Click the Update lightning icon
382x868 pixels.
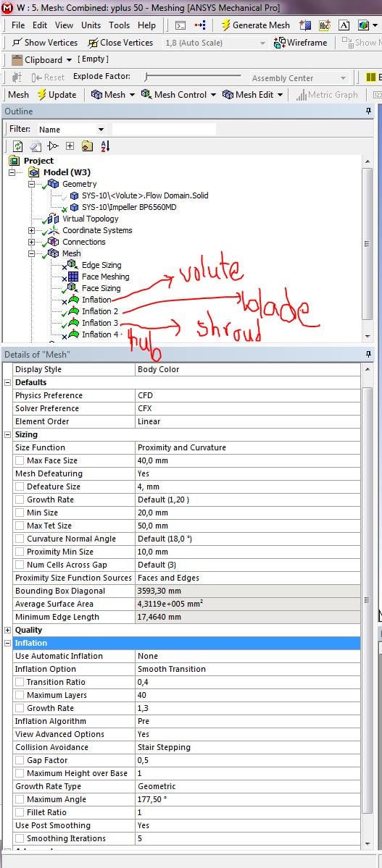41,95
